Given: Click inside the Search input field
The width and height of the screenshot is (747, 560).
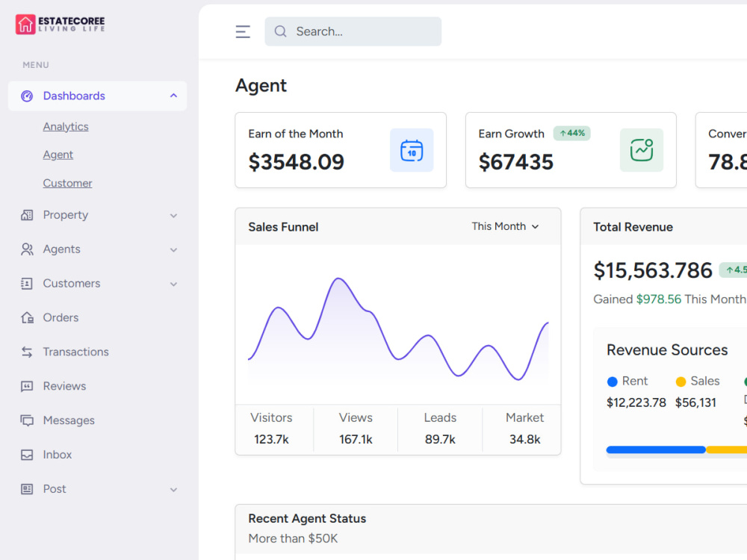Looking at the screenshot, I should 353,31.
